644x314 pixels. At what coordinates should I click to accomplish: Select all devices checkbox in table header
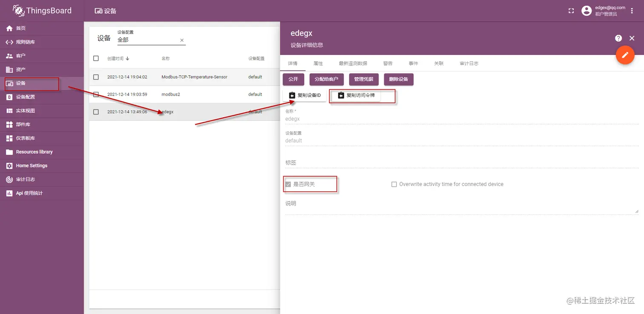[x=96, y=58]
